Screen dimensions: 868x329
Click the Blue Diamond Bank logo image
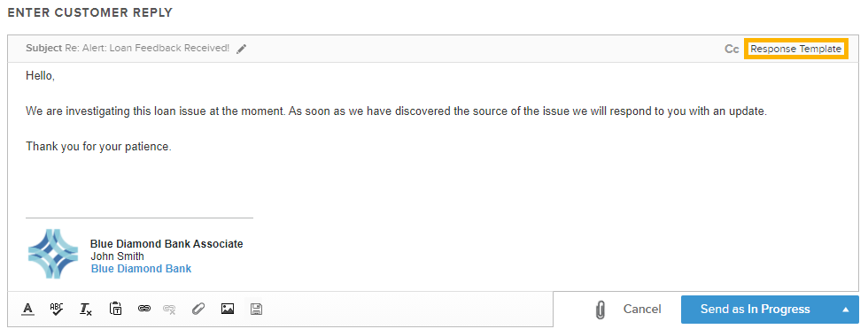coord(54,254)
